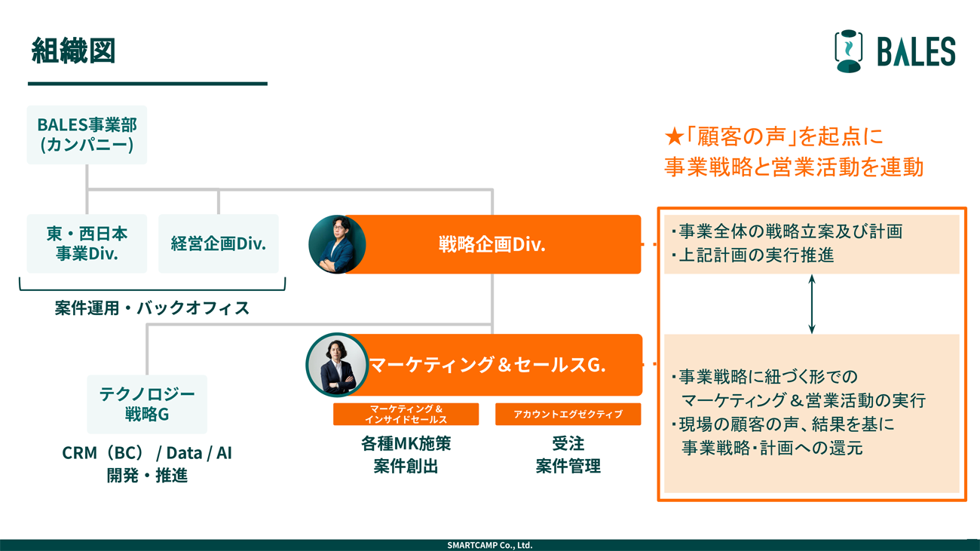This screenshot has width=980, height=551.
Task: Select the 東・西日本事業Div. box
Action: click(86, 243)
